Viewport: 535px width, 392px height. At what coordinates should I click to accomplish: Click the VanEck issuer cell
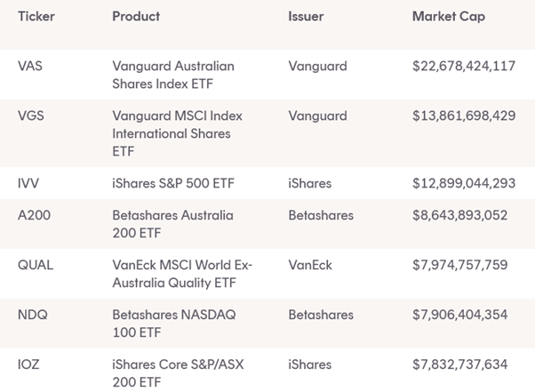point(309,265)
